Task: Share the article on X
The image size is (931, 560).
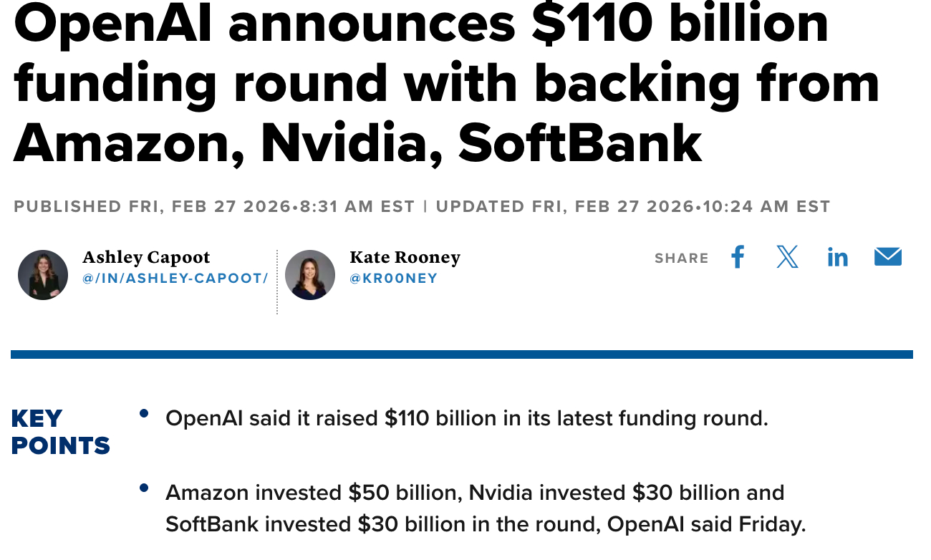Action: point(787,256)
